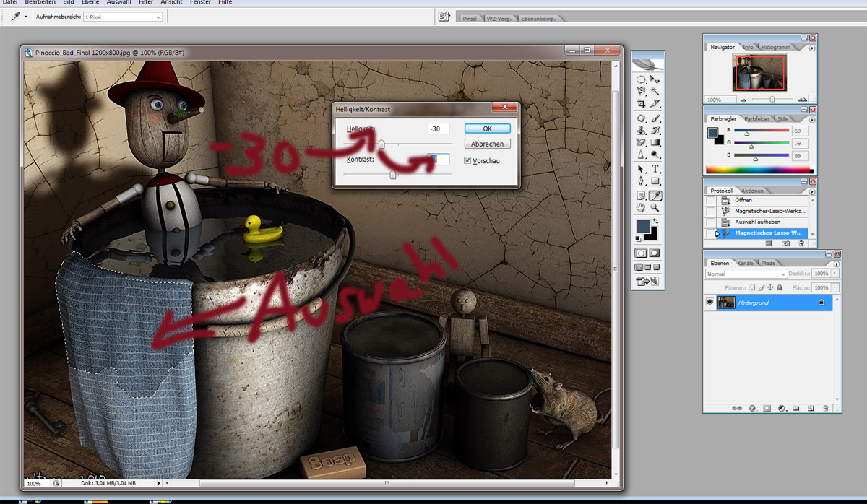The image size is (867, 504).
Task: Click Helligkeit slider handle
Action: click(x=381, y=144)
